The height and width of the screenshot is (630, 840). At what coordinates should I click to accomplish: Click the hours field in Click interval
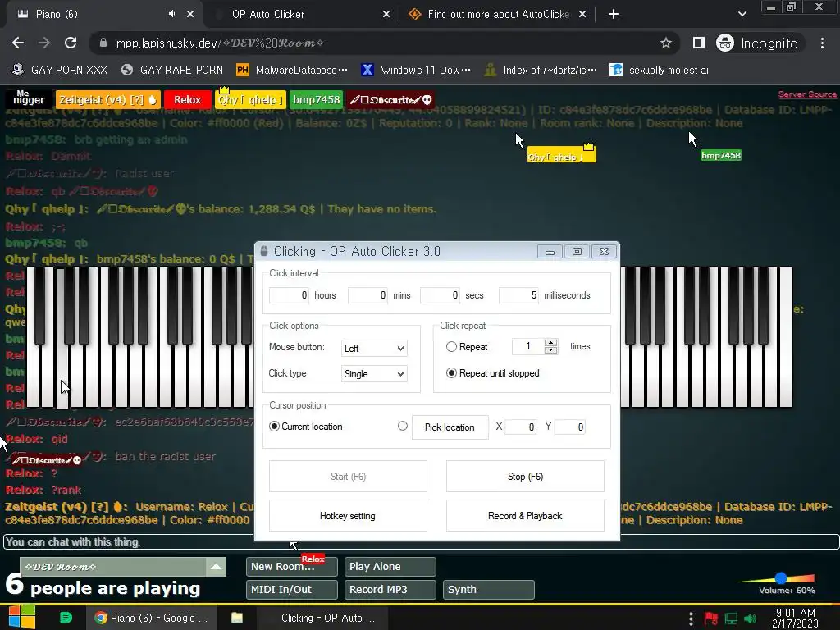click(x=289, y=295)
